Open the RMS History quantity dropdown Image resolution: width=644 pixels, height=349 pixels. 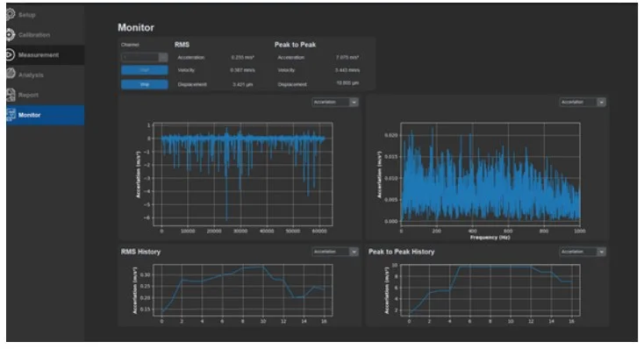point(335,252)
